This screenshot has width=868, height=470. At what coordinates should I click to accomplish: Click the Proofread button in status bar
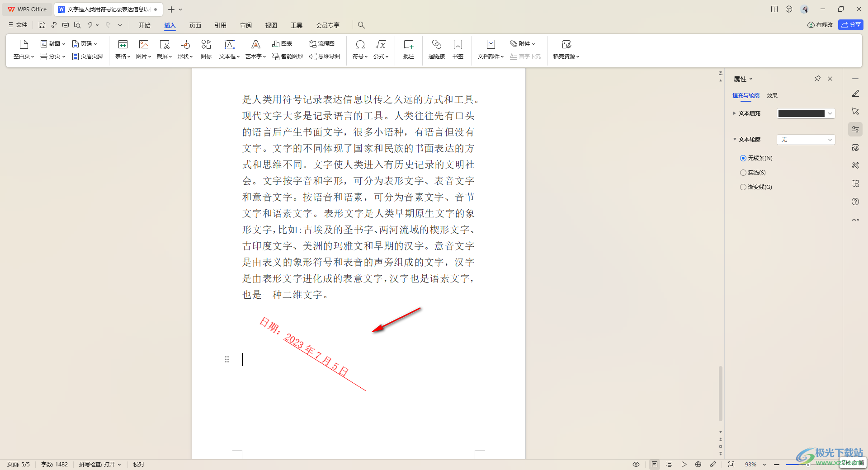point(139,465)
